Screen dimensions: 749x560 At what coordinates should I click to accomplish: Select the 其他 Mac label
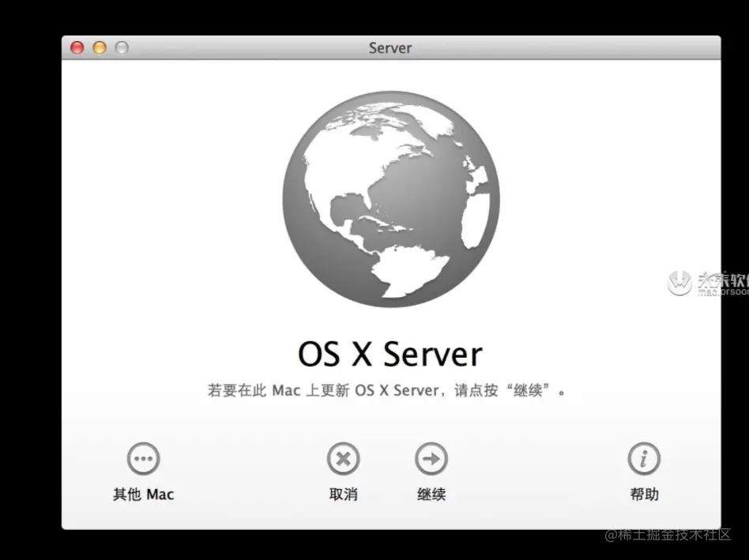pyautogui.click(x=143, y=494)
